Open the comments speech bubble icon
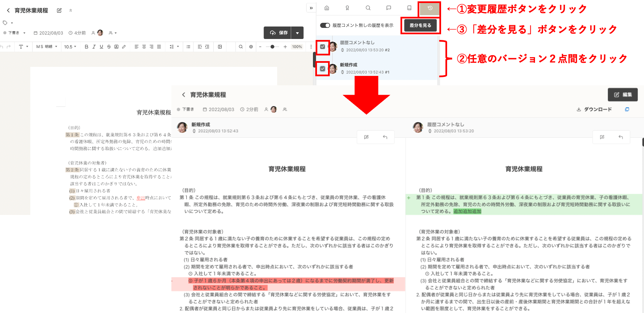Screen dimensions: 644x313 (x=388, y=8)
